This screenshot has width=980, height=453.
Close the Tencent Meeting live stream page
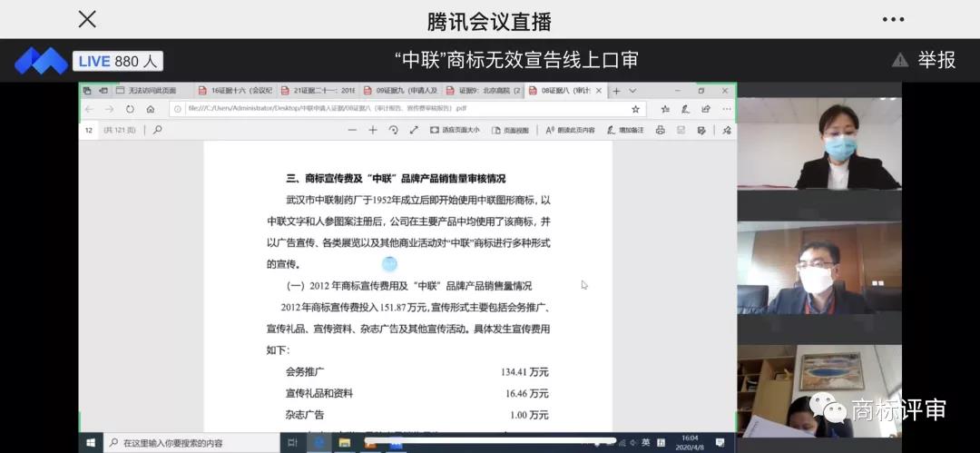click(87, 19)
